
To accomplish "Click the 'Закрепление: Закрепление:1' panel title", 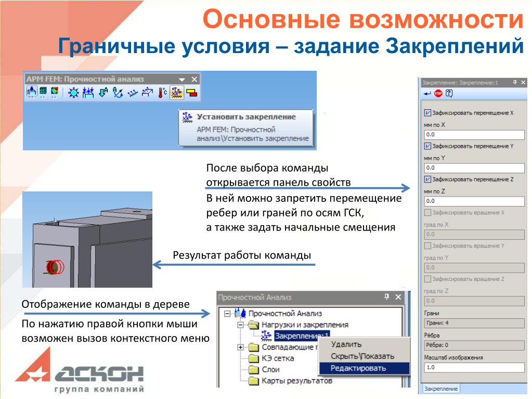I will click(x=460, y=82).
